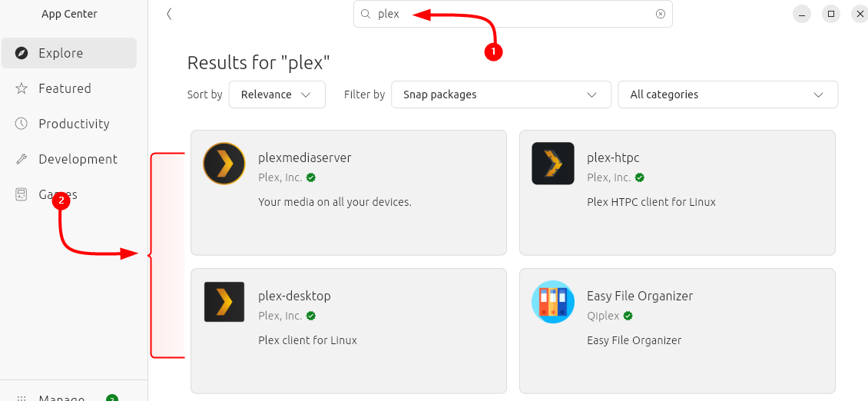Image resolution: width=868 pixels, height=401 pixels.
Task: Click the plex-desktop app icon
Action: 224,302
